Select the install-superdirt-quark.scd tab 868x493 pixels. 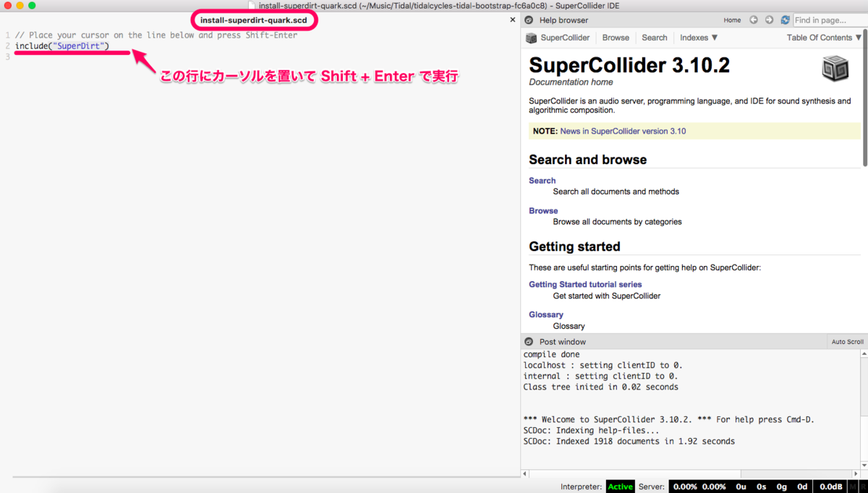click(x=254, y=20)
